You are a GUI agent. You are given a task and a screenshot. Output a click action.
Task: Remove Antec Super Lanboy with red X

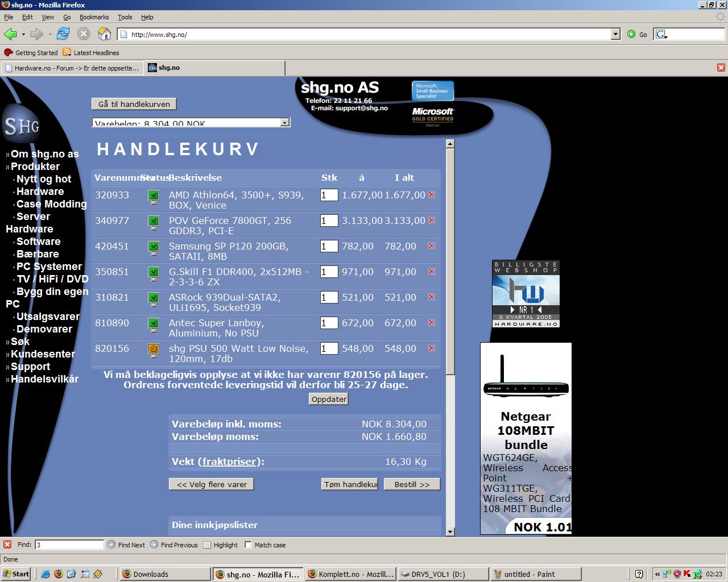[x=432, y=323]
